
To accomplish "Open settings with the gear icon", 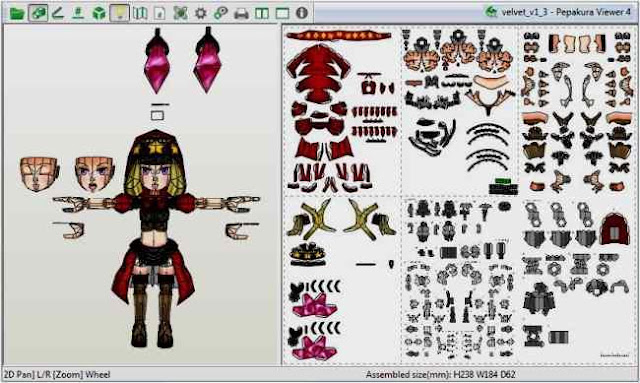I will click(200, 13).
